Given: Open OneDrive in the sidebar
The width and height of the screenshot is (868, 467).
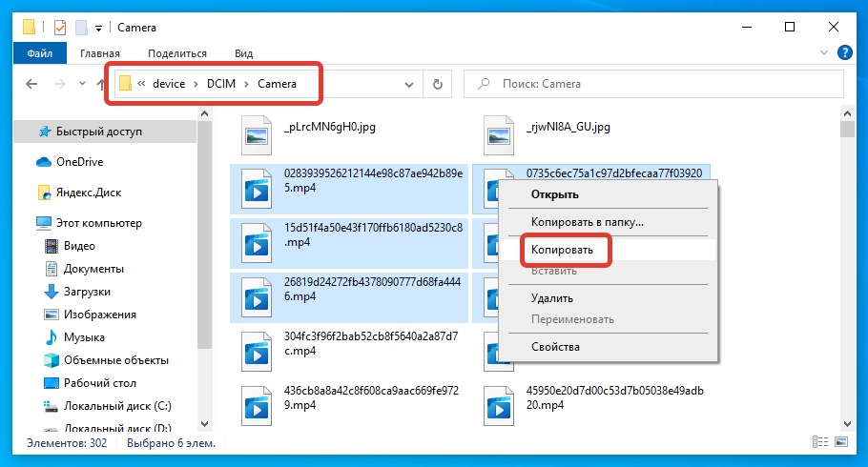Looking at the screenshot, I should (79, 162).
